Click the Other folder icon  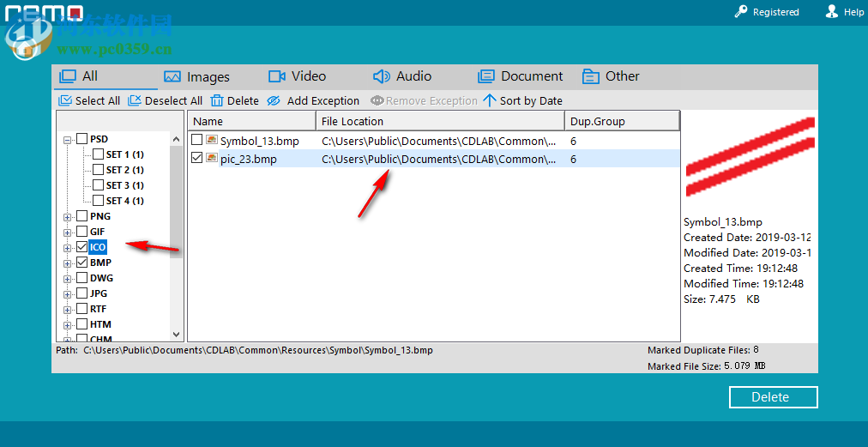point(591,76)
